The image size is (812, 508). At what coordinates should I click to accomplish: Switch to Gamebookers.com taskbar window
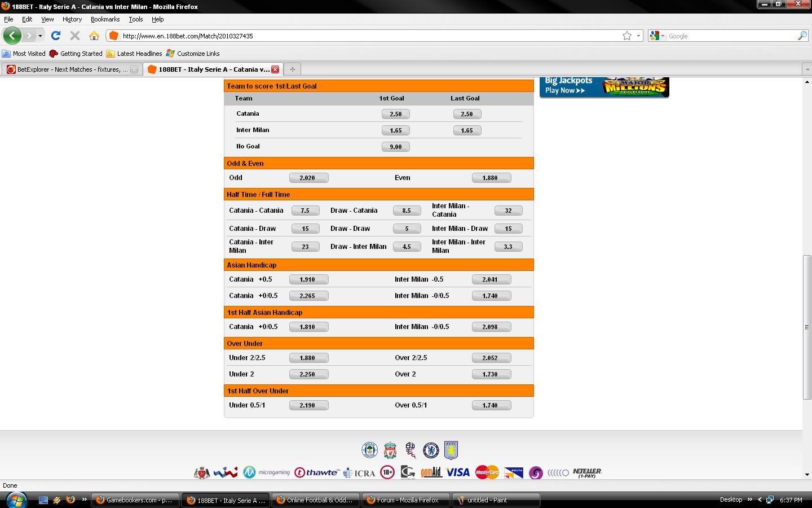tap(135, 500)
